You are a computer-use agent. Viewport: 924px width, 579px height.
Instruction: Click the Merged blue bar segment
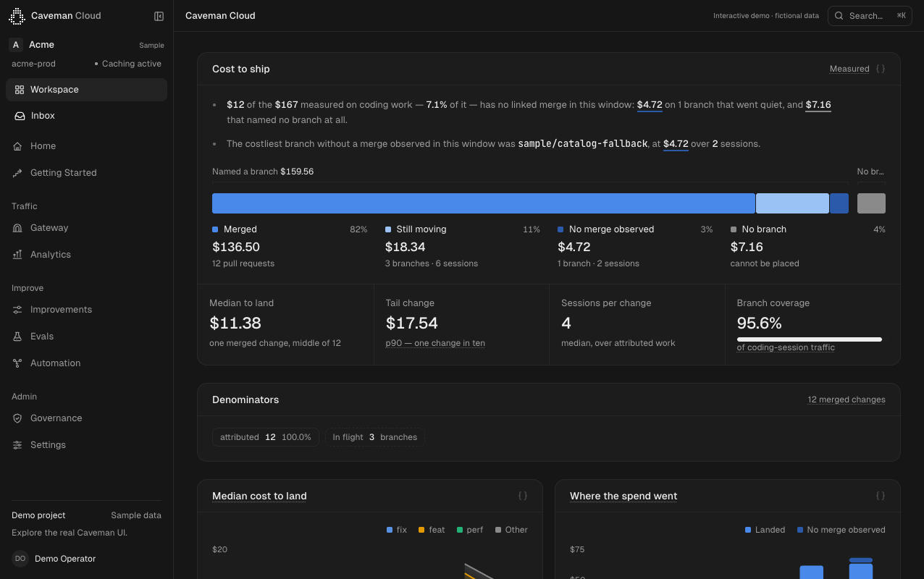coord(484,203)
